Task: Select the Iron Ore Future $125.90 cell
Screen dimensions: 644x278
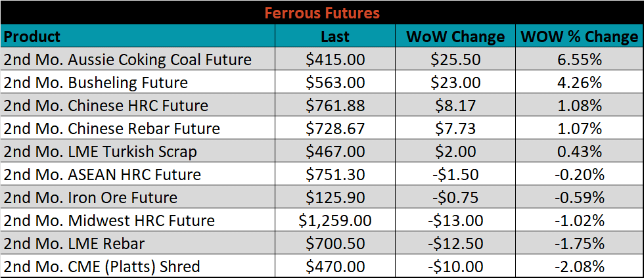Action: [x=335, y=197]
